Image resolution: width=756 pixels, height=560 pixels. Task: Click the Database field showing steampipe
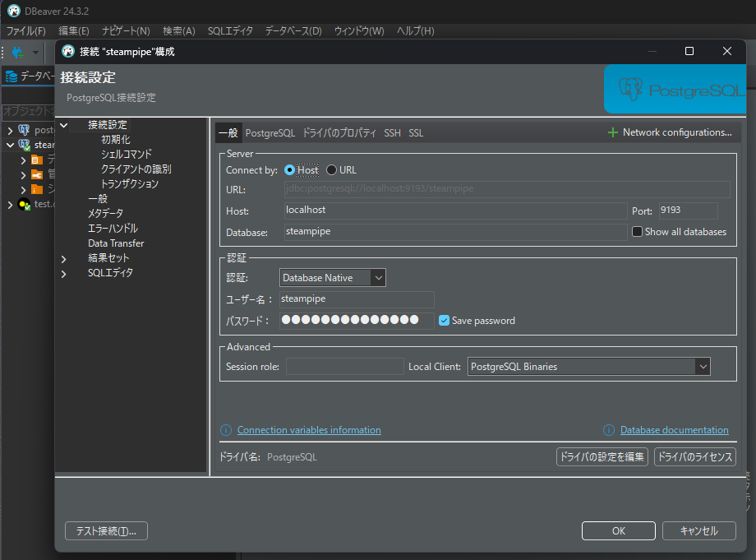[455, 232]
